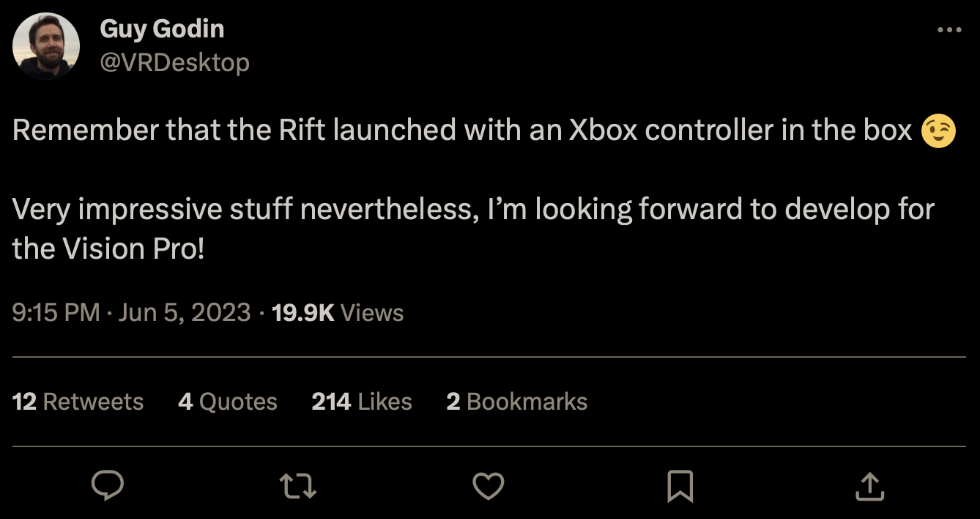Open Guy Godin's profile picture

pyautogui.click(x=47, y=45)
